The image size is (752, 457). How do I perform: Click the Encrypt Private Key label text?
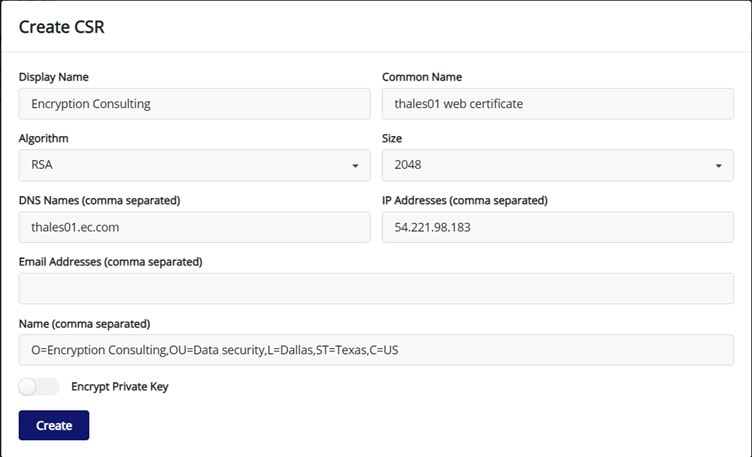[x=119, y=387]
